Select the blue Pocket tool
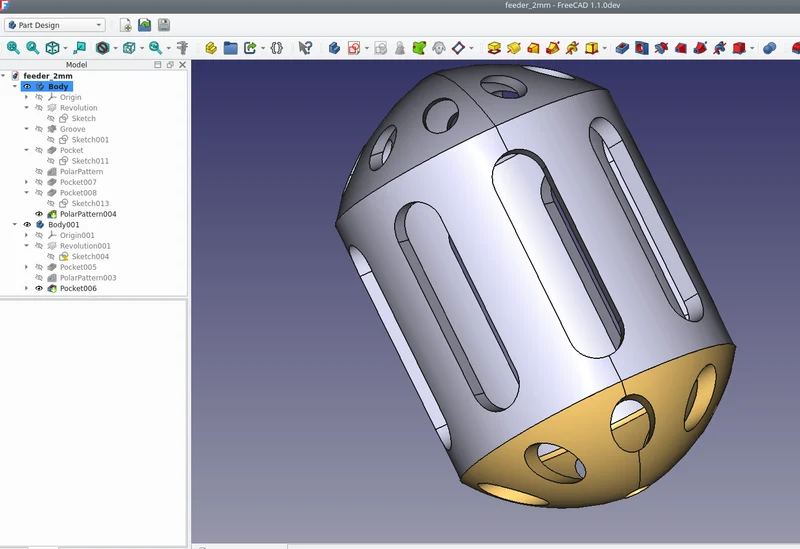The width and height of the screenshot is (800, 549). click(622, 48)
